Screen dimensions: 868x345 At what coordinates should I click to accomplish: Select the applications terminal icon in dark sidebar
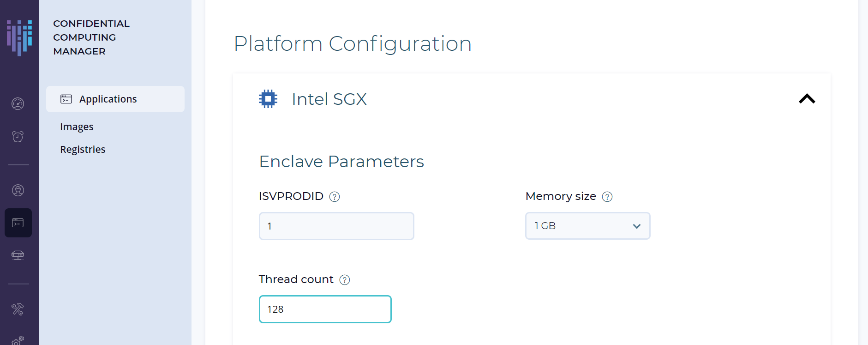pos(18,223)
